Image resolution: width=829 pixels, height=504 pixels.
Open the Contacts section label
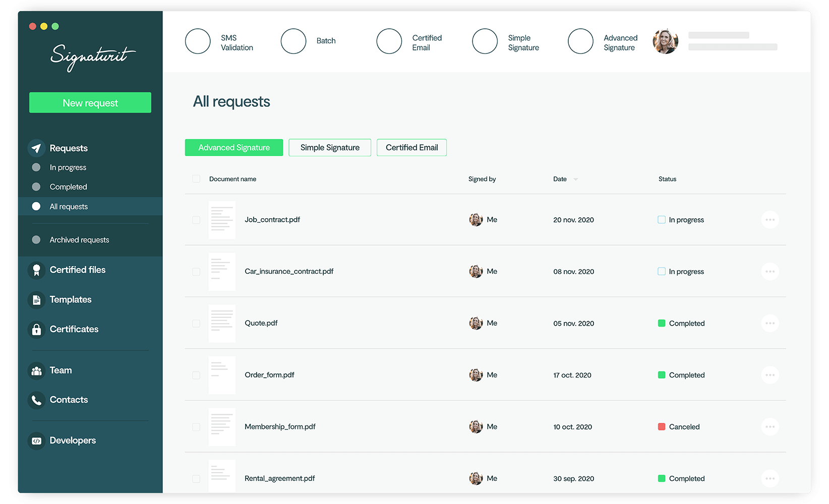(x=69, y=400)
